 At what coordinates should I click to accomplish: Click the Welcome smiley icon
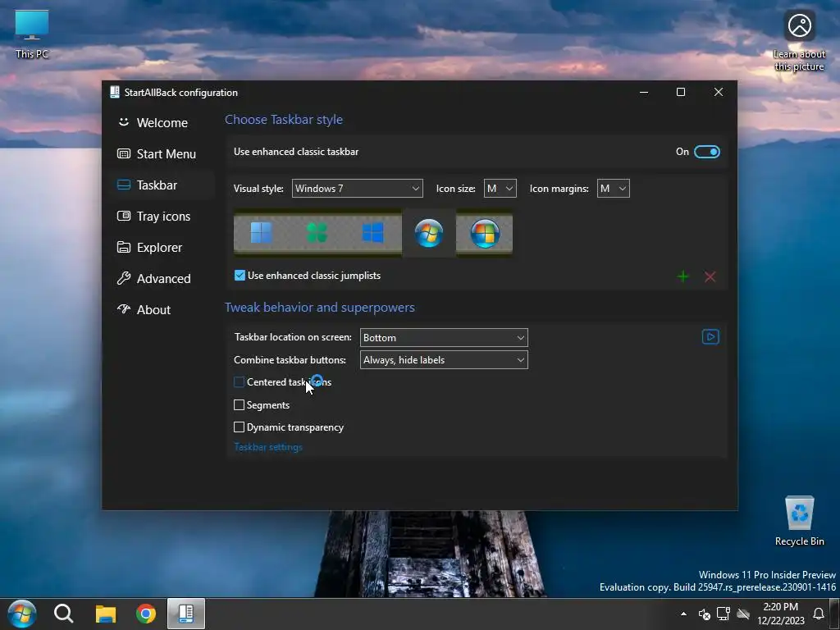[x=124, y=122]
